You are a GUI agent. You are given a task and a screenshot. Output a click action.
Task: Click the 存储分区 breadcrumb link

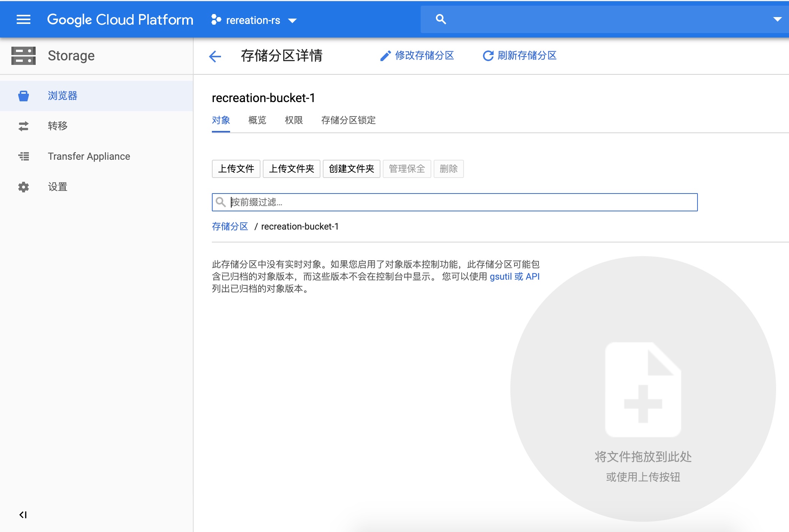click(230, 227)
